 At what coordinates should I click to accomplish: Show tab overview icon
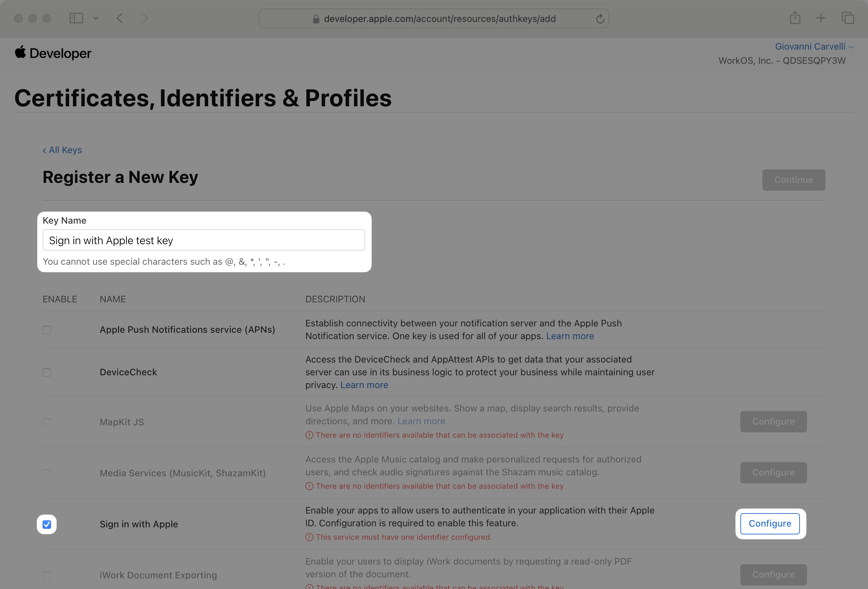coord(847,18)
